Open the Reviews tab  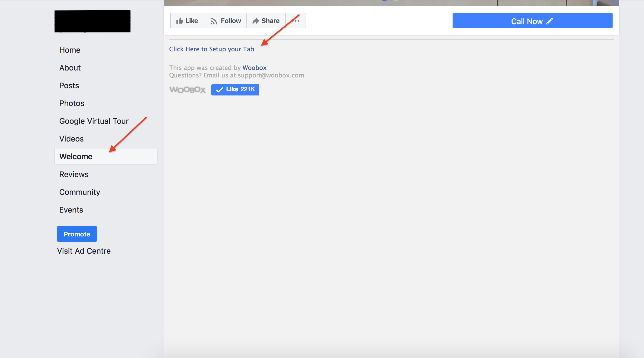coord(74,174)
